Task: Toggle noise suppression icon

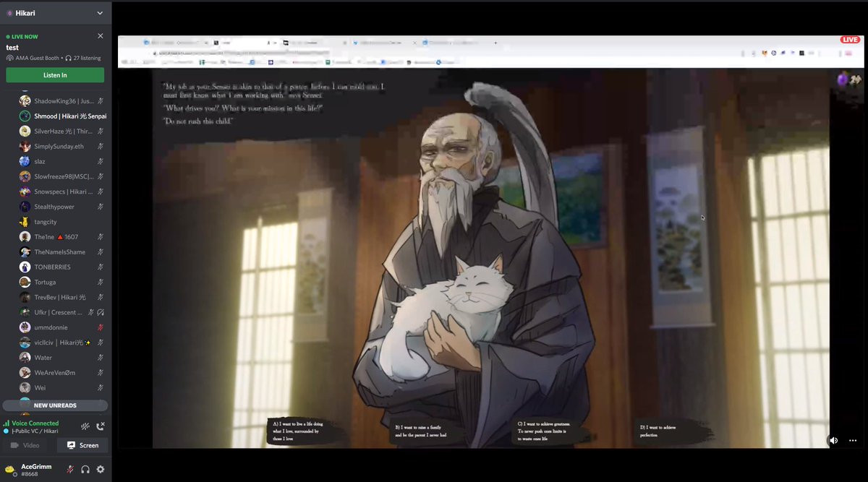Action: (x=85, y=426)
